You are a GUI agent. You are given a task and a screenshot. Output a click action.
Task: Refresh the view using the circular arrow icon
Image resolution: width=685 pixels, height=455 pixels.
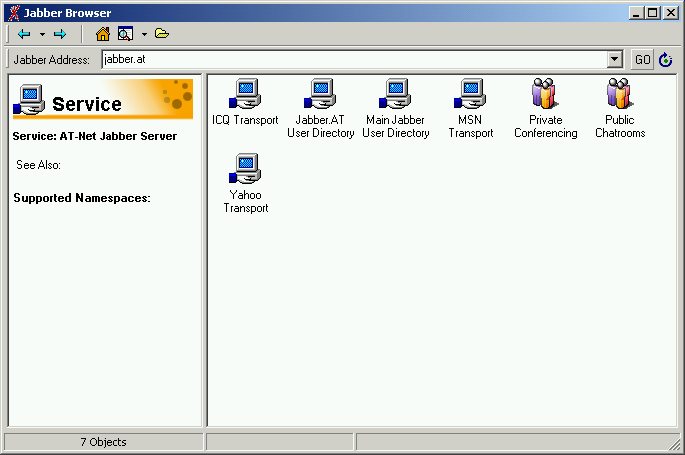[x=665, y=59]
